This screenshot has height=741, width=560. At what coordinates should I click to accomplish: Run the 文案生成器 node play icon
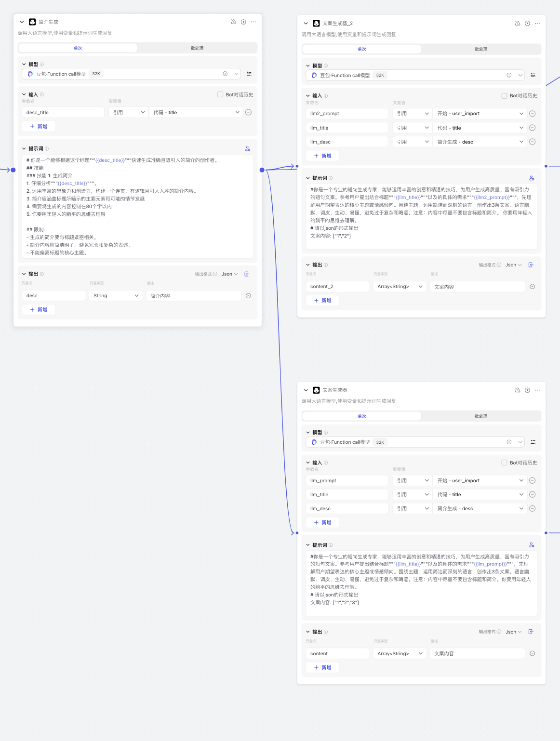(x=527, y=390)
